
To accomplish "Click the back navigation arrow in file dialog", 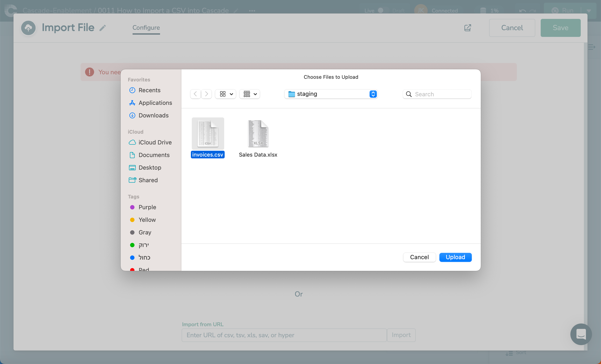I will (x=195, y=94).
